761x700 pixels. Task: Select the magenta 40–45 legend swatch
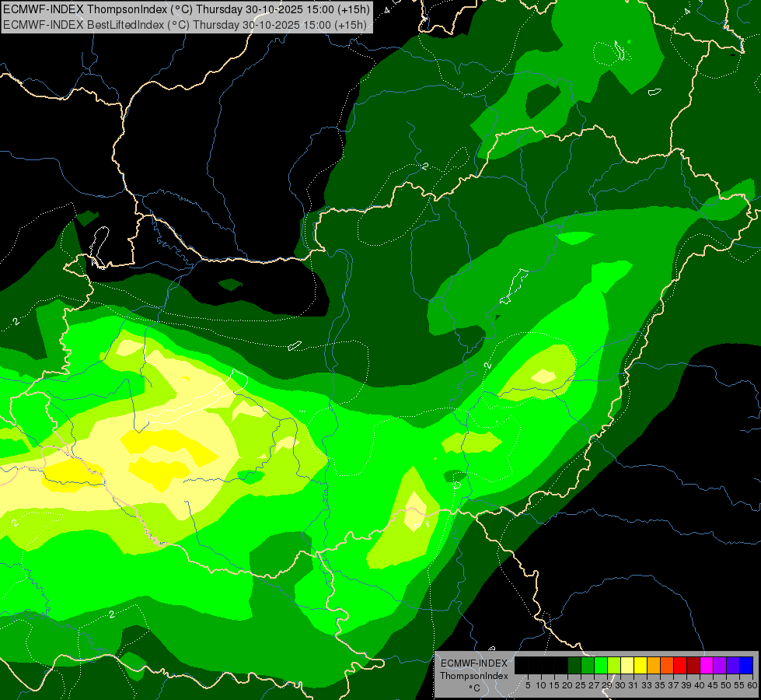707,665
